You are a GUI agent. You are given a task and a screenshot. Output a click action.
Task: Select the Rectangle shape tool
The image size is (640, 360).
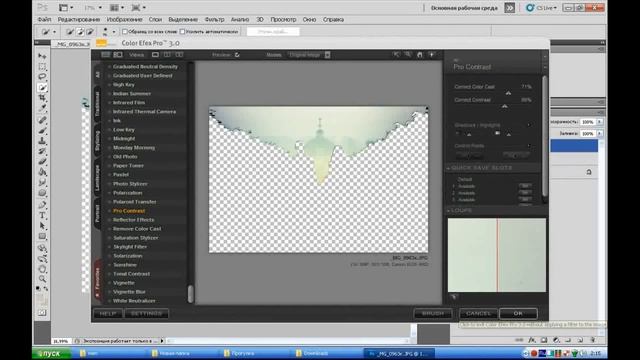[x=42, y=236]
